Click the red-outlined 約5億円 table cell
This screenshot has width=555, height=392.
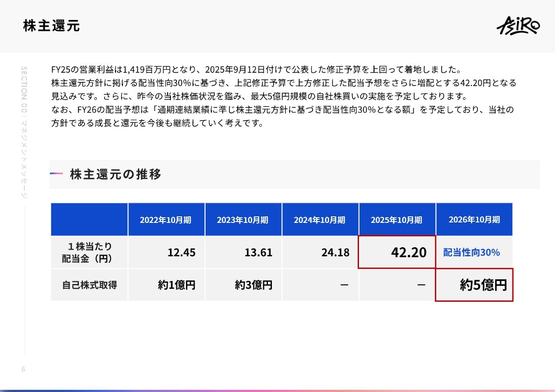[474, 285]
